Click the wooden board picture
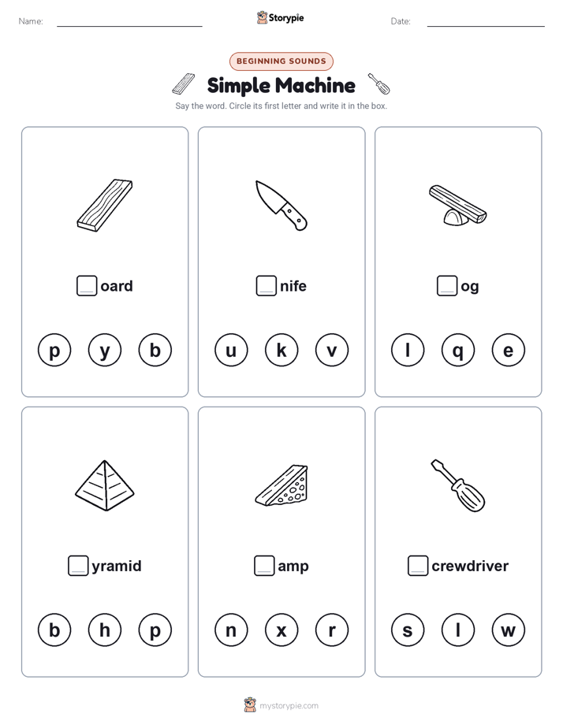 coord(105,205)
